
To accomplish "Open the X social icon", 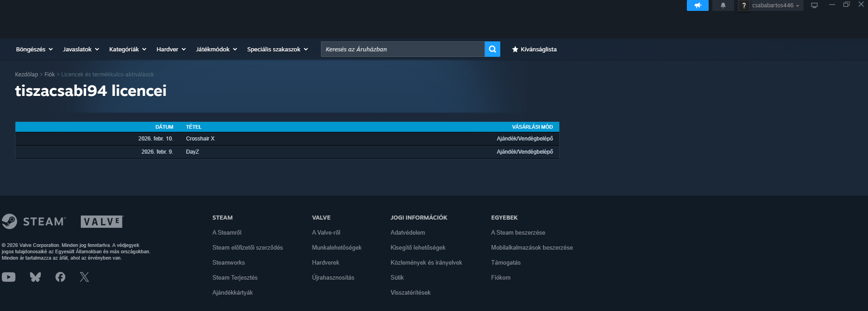I will pyautogui.click(x=84, y=277).
